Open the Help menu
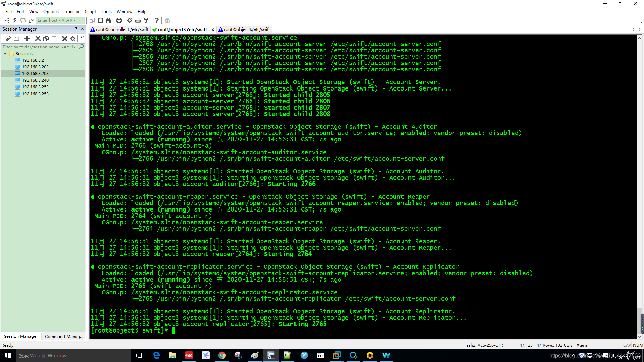The height and width of the screenshot is (362, 644). pyautogui.click(x=142, y=11)
